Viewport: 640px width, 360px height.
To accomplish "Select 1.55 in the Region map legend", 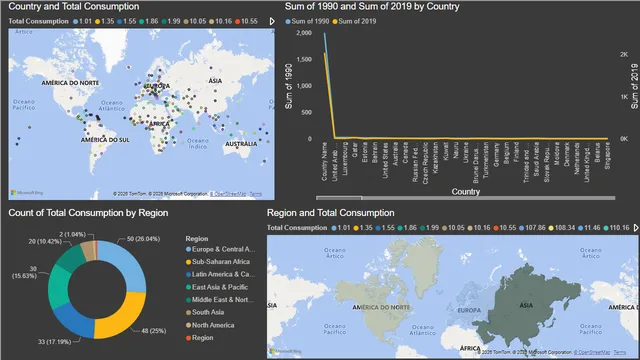I will tap(385, 228).
